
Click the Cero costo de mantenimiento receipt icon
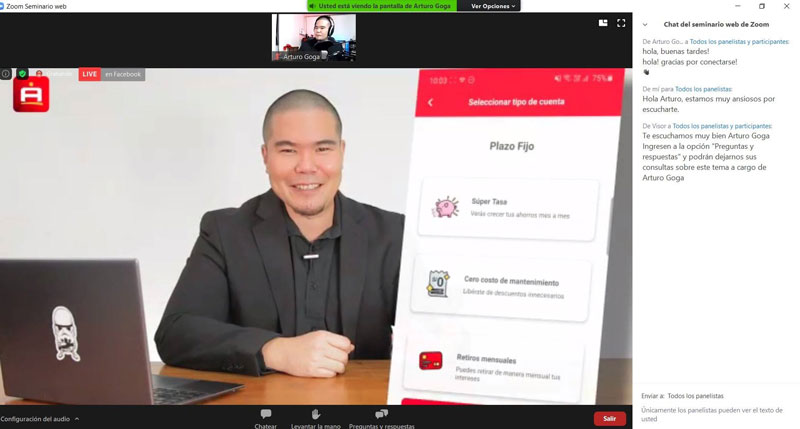(x=438, y=284)
